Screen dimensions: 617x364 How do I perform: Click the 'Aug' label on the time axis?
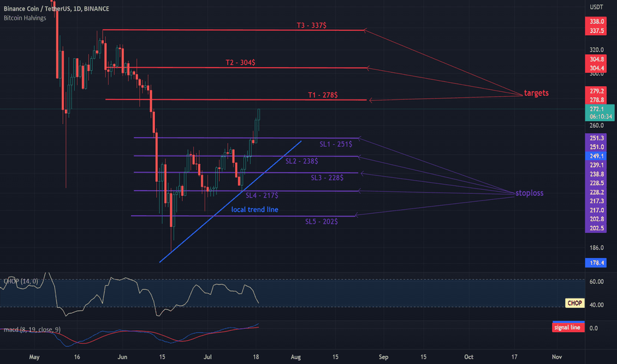click(x=295, y=357)
